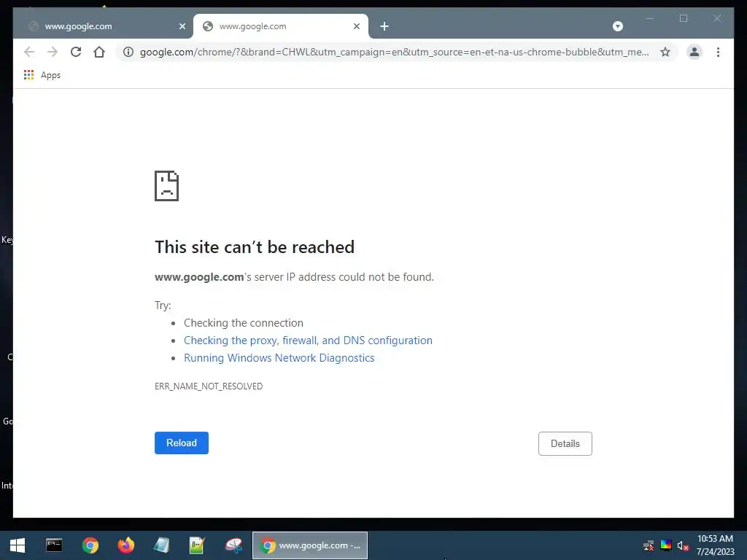
Task: Select the www.google.com Chrome taskbar window button
Action: click(x=310, y=545)
